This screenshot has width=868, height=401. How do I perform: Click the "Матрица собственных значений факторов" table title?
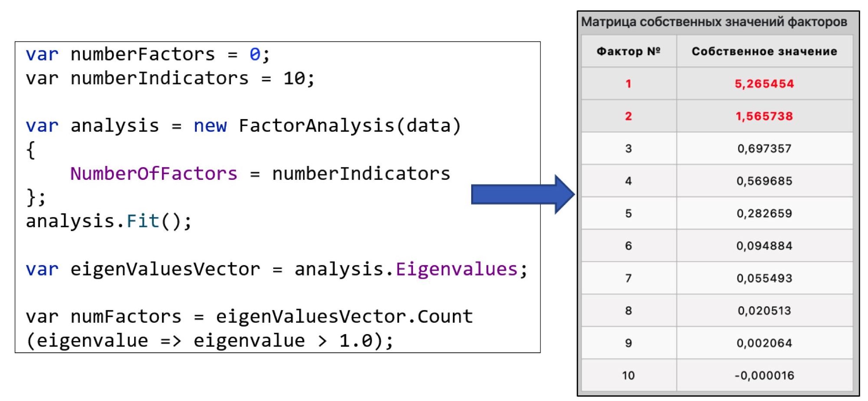[x=714, y=22]
